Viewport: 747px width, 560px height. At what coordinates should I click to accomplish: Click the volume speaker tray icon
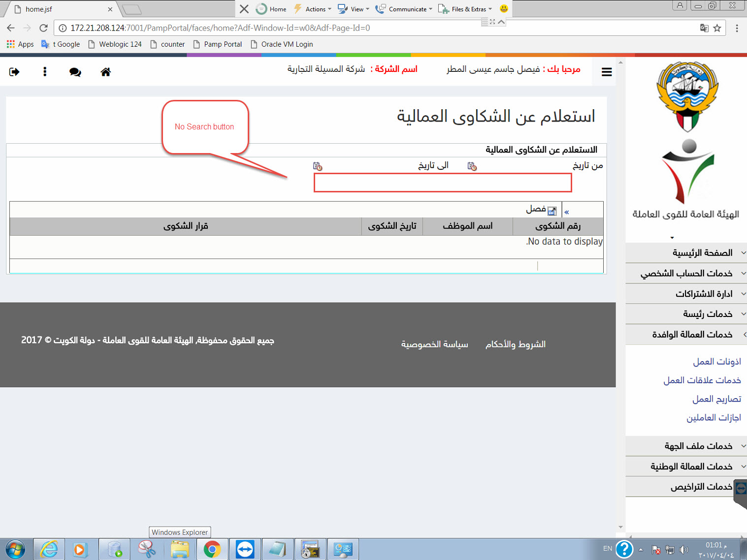pos(684,550)
